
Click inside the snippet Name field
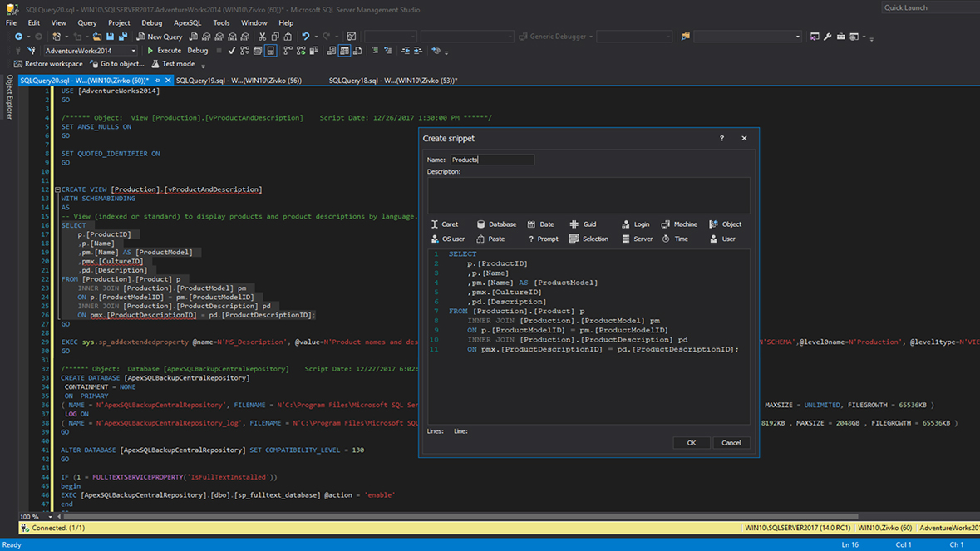490,160
